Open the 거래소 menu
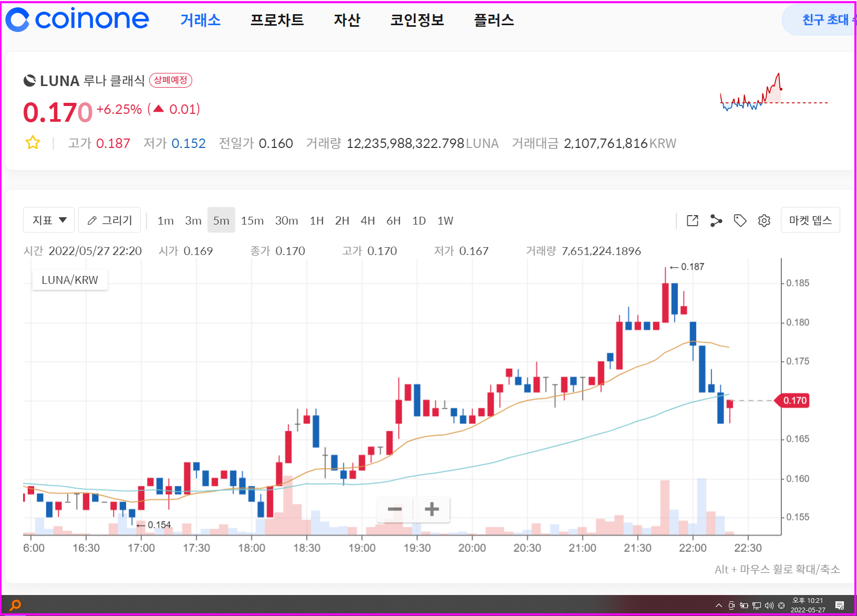Screen dimensions: 857x616 200,20
